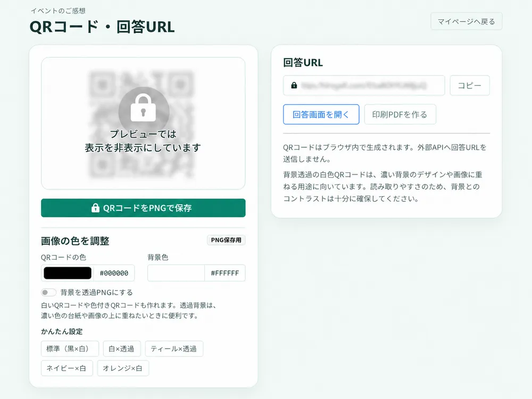Copy the answer URL with コピー

click(x=470, y=86)
